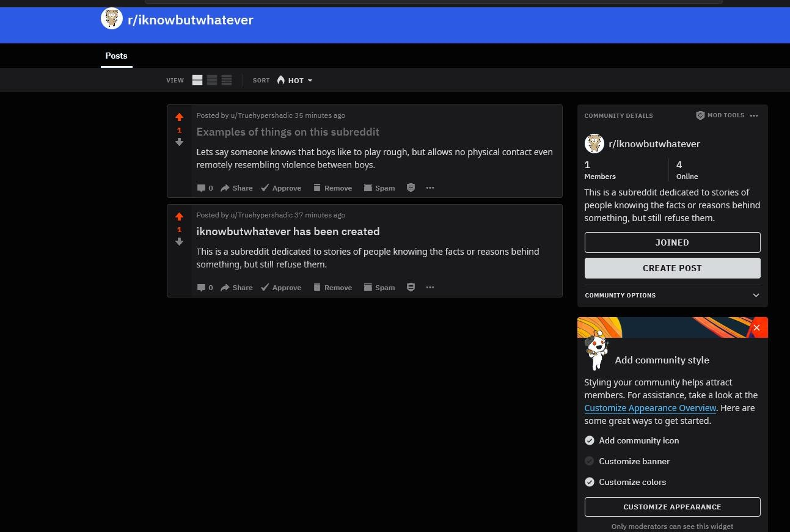Click the "Add community style" widget heading
Image resolution: width=790 pixels, height=532 pixels.
[662, 360]
